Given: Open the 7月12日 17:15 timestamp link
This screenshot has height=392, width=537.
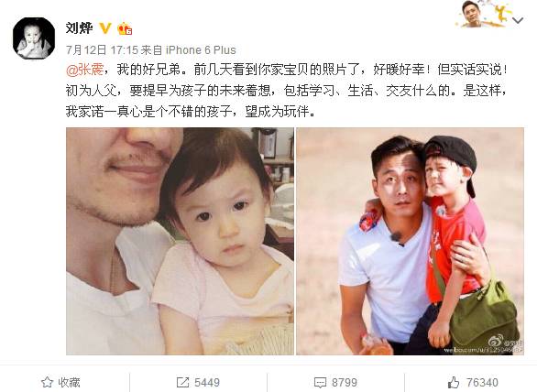Looking at the screenshot, I should 102,50.
